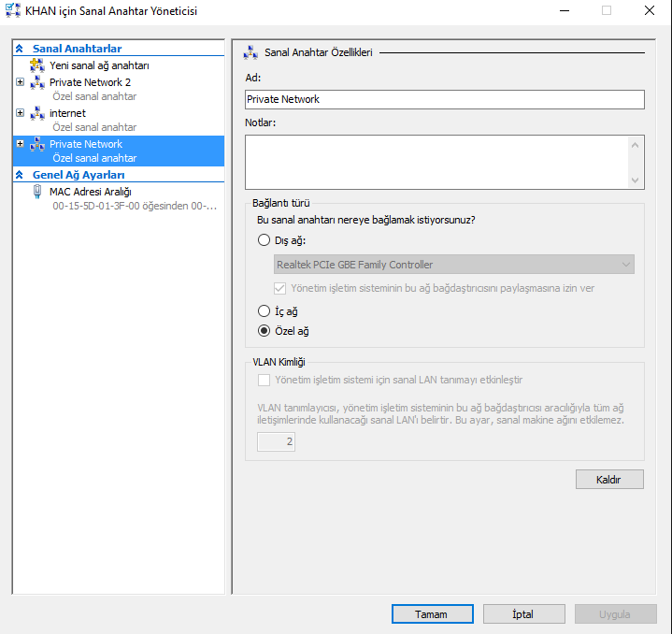
Task: Click the New virtual network switch icon
Action: (37, 65)
